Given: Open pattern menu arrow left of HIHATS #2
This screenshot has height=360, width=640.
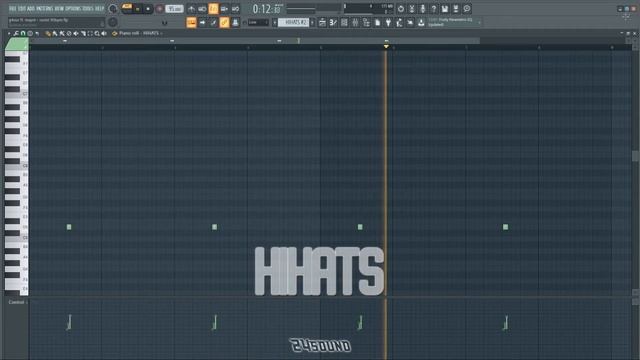Looking at the screenshot, I should 275,22.
